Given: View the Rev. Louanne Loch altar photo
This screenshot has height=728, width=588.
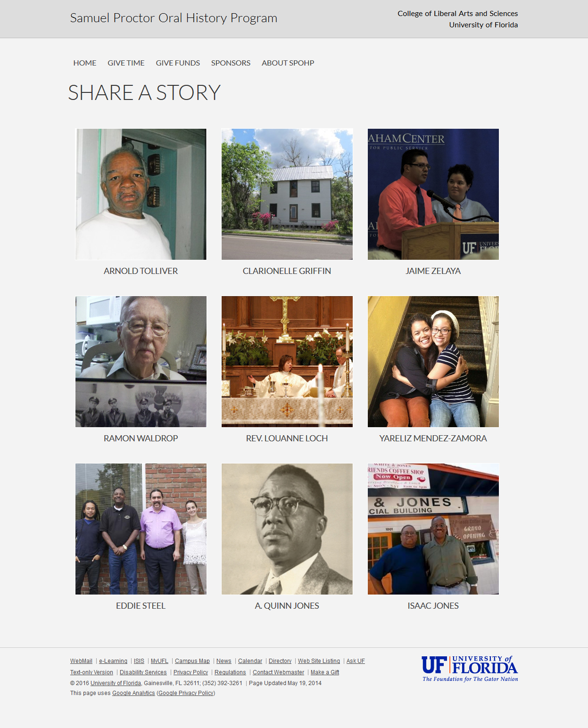Looking at the screenshot, I should (287, 361).
